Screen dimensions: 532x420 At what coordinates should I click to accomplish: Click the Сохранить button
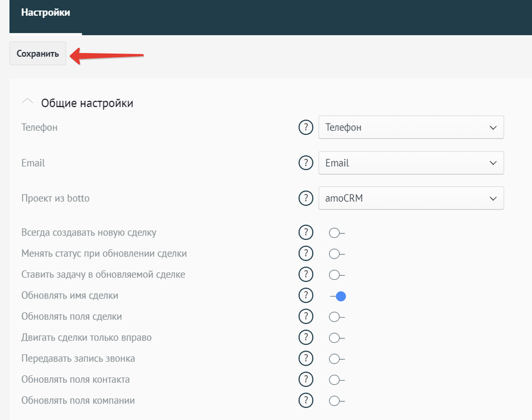pos(38,54)
